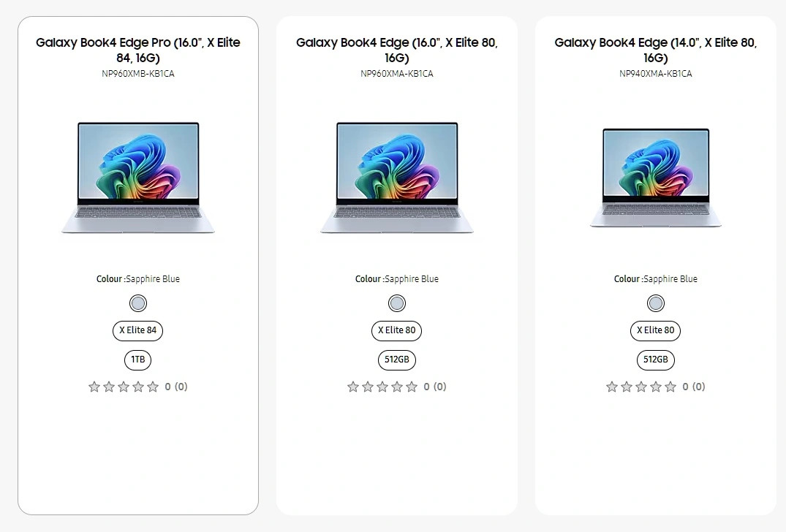Open the Galaxy Book4 Edge 16.0" title link
This screenshot has height=532, width=786.
[396, 50]
